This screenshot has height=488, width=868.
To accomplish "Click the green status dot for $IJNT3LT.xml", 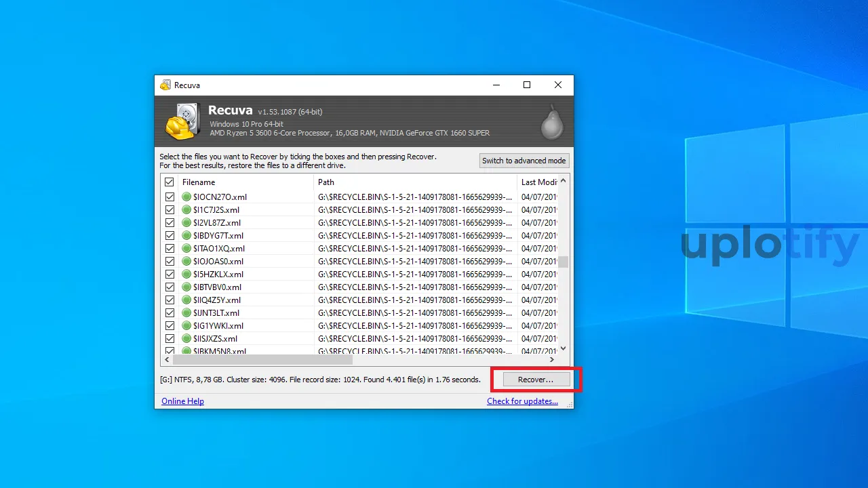I will 187,313.
